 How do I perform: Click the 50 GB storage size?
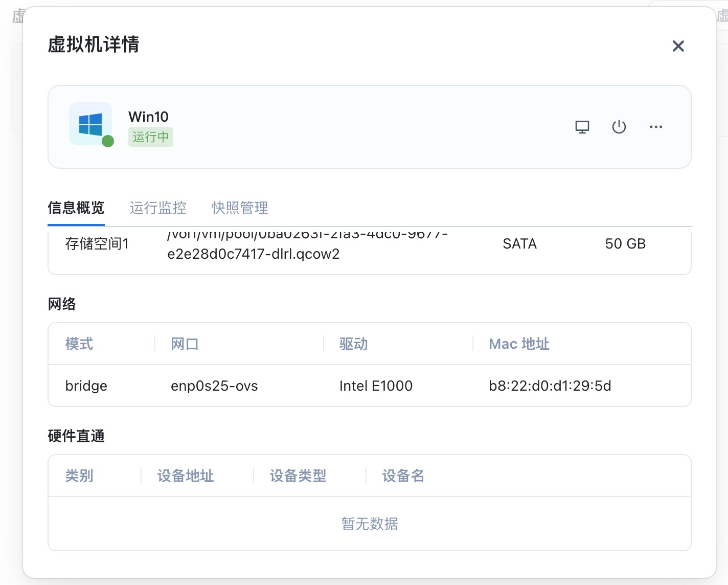(x=625, y=243)
